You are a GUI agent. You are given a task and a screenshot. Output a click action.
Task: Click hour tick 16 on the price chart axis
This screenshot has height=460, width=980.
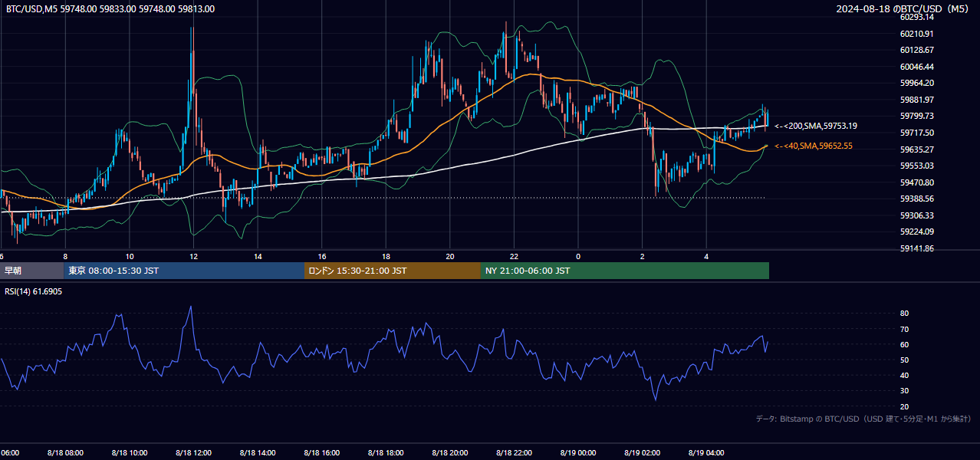pos(321,257)
